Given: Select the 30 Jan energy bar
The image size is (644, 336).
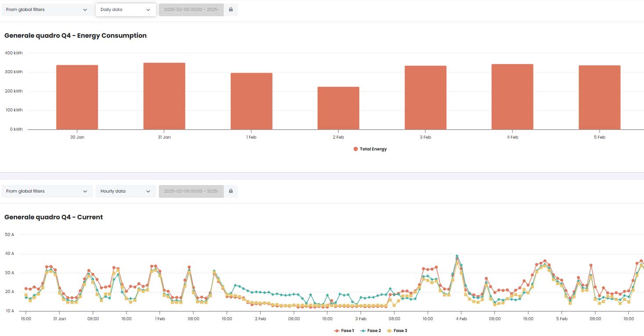Looking at the screenshot, I should [x=77, y=97].
